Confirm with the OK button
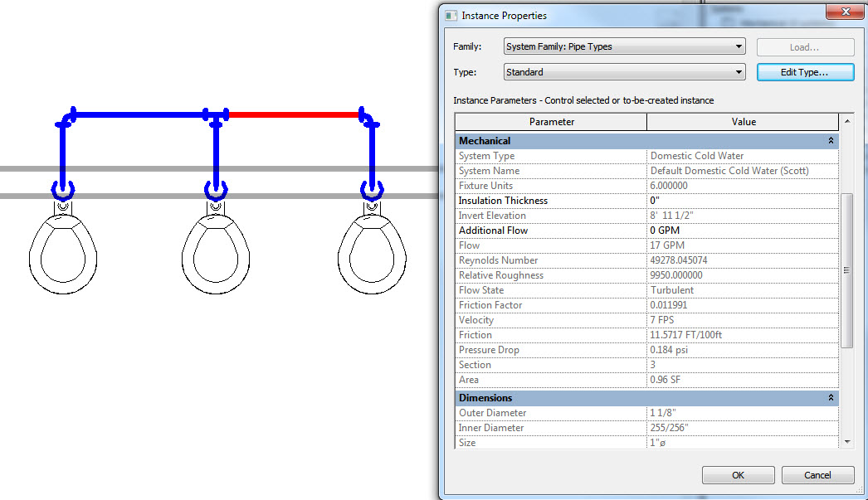This screenshot has height=500, width=868. [x=738, y=475]
